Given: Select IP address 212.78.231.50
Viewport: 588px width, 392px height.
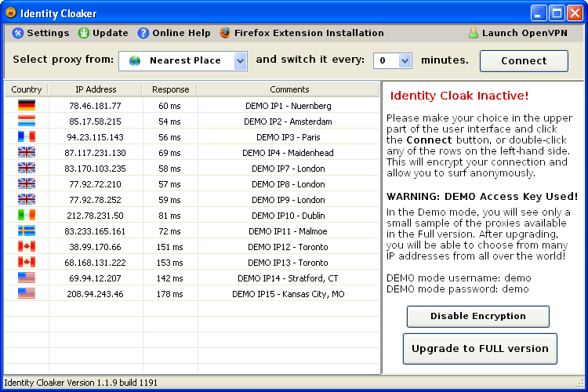Looking at the screenshot, I should [95, 216].
